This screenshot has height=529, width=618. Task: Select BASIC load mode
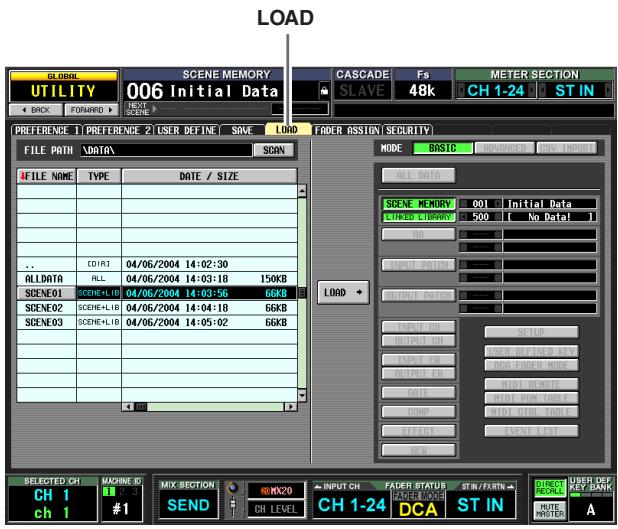(x=443, y=148)
